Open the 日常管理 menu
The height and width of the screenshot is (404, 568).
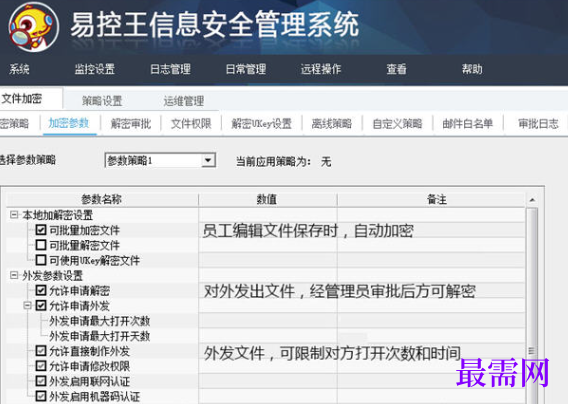pyautogui.click(x=246, y=69)
